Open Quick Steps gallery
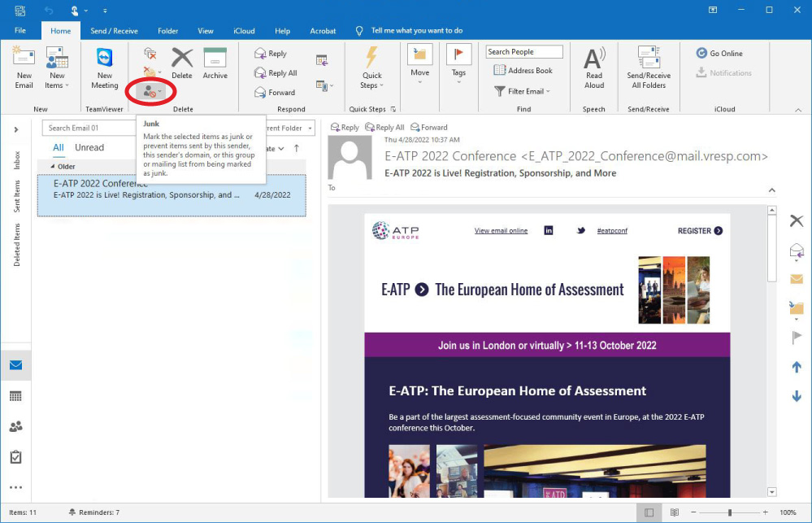Image resolution: width=812 pixels, height=523 pixels. (x=371, y=68)
